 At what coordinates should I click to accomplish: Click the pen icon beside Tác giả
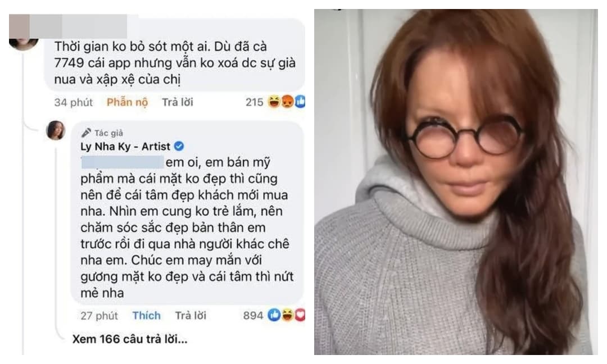86,133
